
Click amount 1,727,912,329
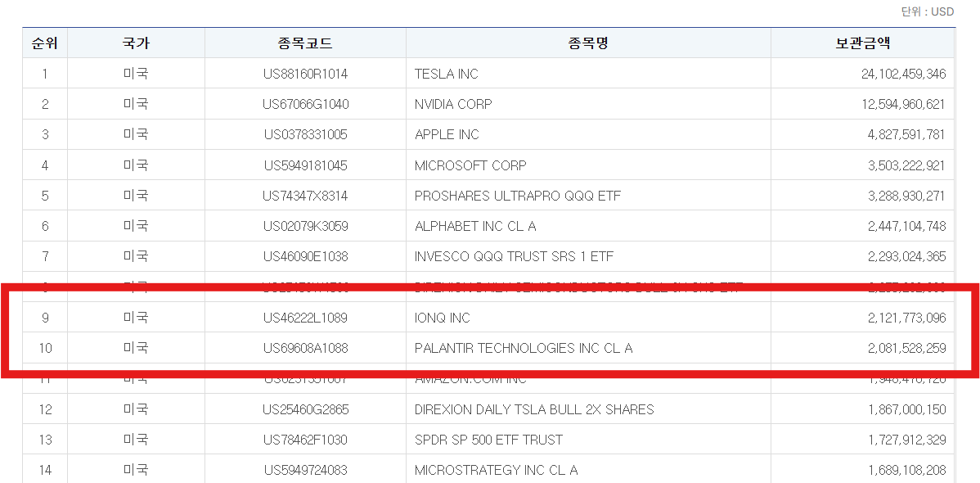tap(906, 440)
